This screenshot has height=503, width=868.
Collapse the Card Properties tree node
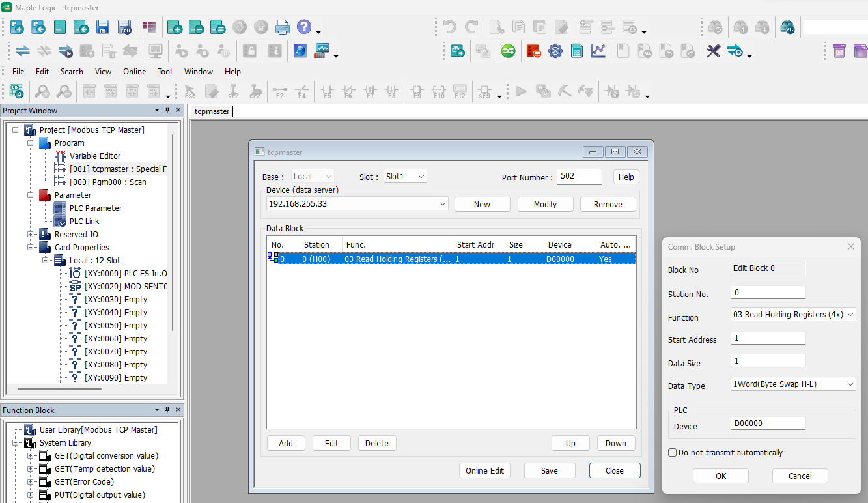point(31,248)
